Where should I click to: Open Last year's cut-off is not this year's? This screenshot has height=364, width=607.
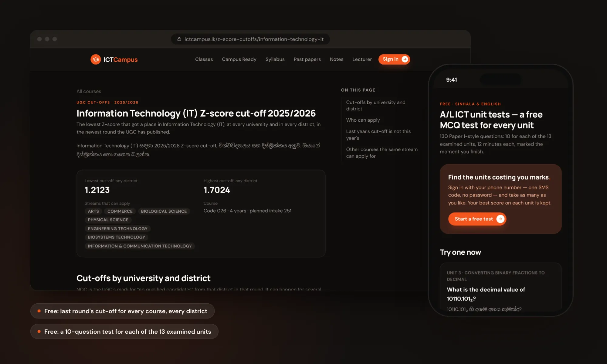coord(378,135)
